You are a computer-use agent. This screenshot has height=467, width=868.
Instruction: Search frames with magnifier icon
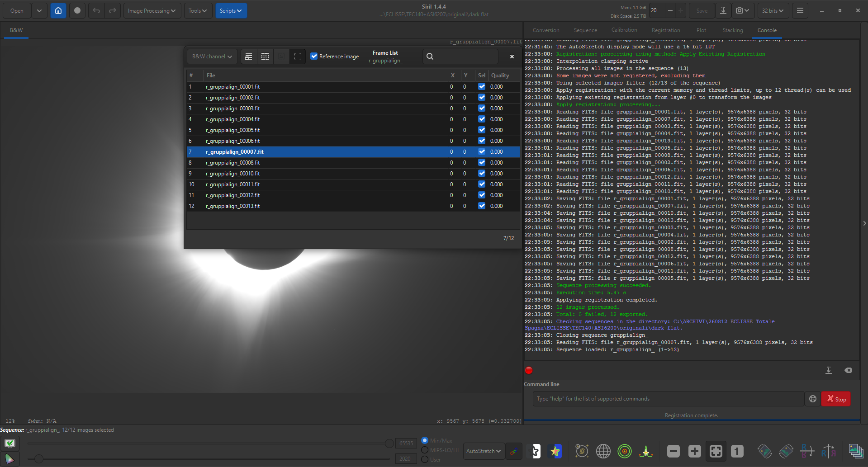[x=430, y=57]
